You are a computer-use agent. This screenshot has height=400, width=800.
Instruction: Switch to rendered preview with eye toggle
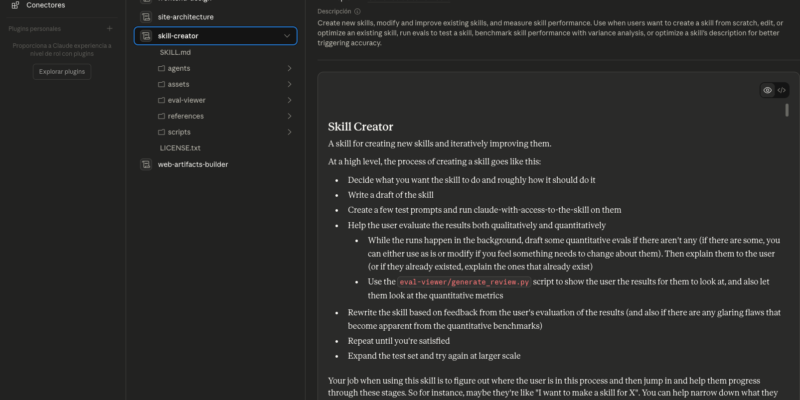click(767, 90)
